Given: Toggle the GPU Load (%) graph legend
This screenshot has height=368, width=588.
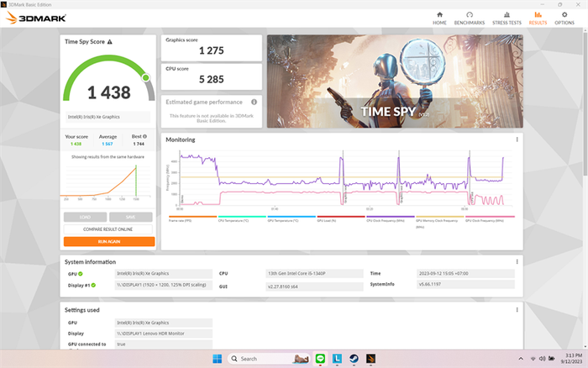Looking at the screenshot, I should [341, 218].
